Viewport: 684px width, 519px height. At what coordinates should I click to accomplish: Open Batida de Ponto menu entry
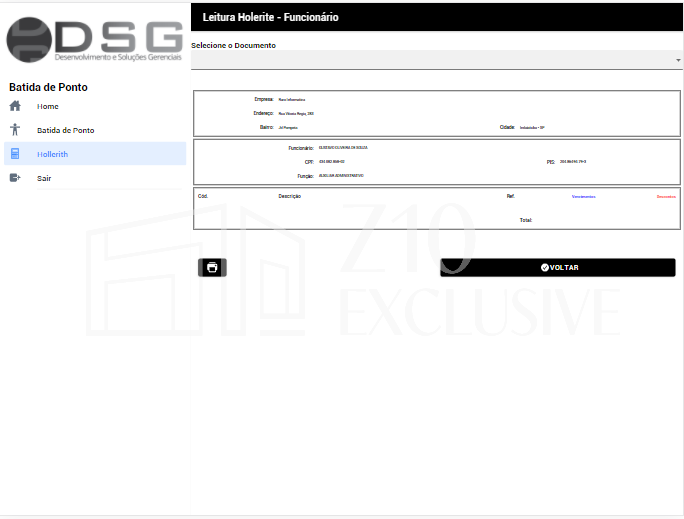pyautogui.click(x=65, y=130)
